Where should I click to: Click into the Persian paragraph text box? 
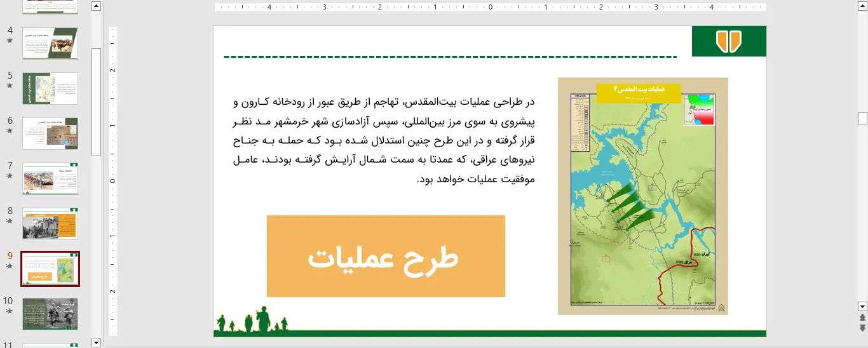[385, 140]
